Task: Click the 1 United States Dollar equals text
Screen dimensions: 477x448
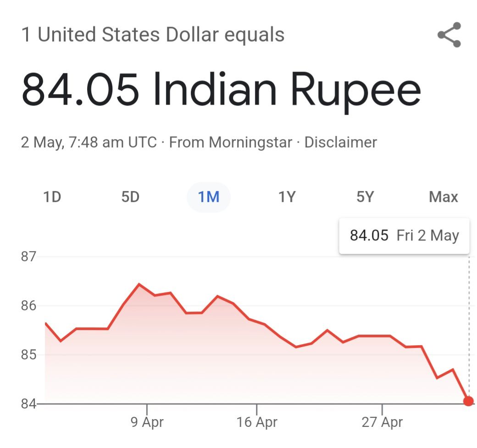Action: pos(153,35)
